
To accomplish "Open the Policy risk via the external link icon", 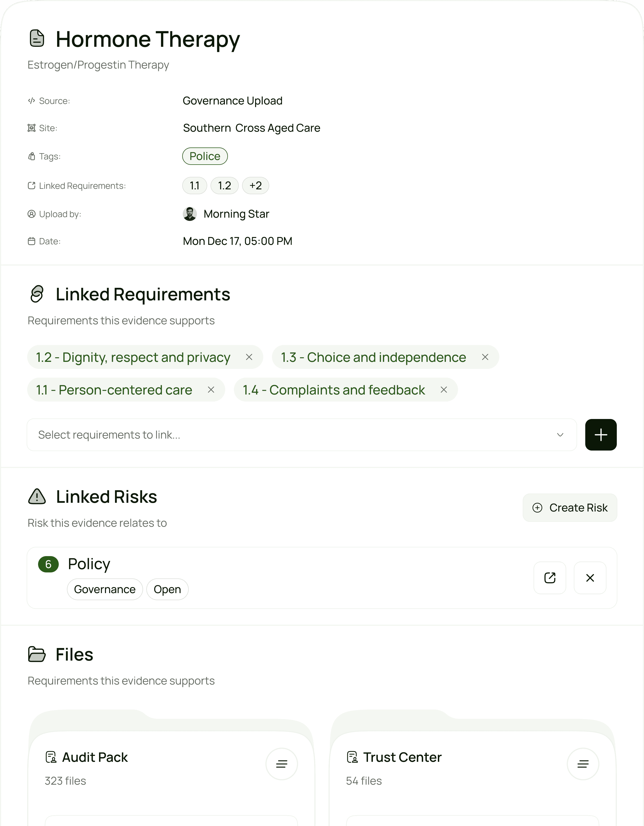I will 550,578.
